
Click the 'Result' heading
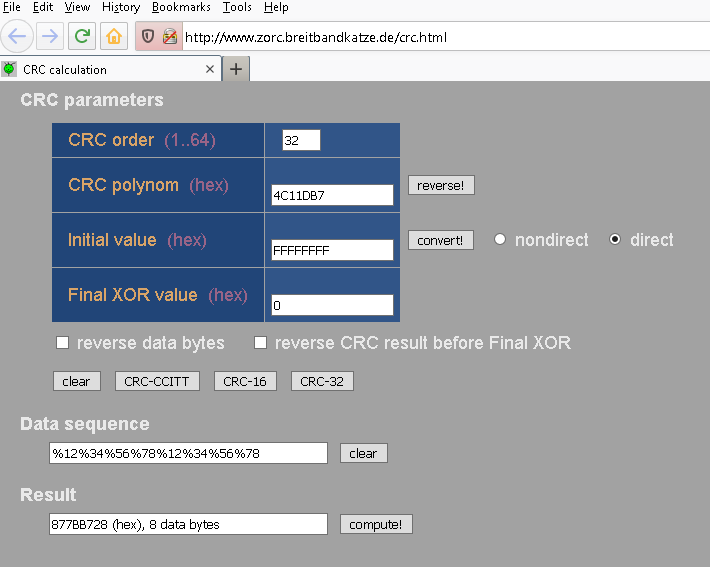click(x=48, y=495)
